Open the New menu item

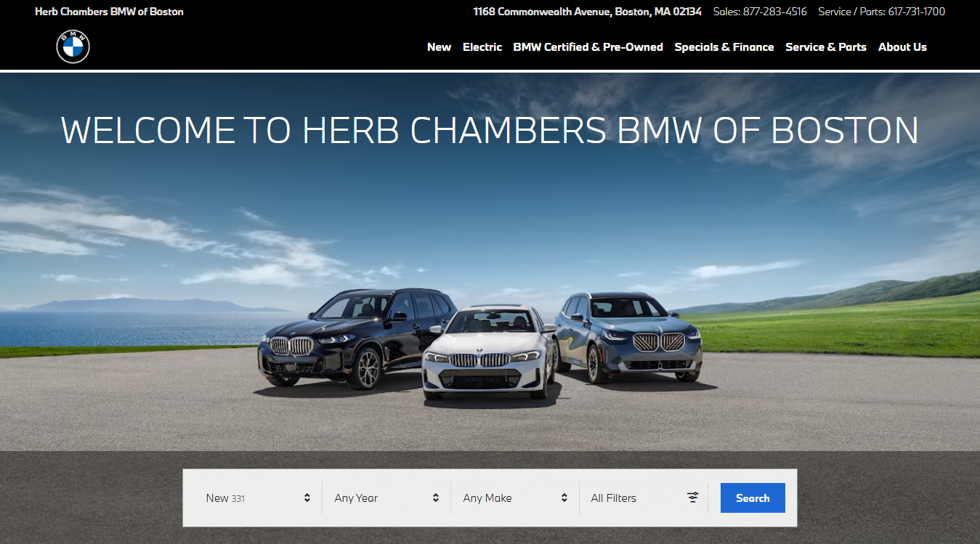439,47
